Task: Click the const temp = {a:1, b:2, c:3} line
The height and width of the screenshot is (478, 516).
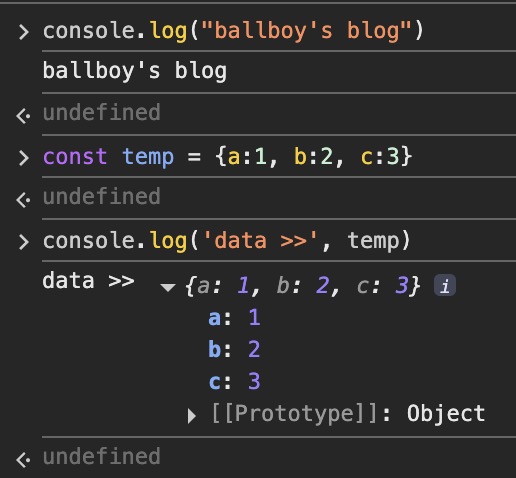Action: click(x=228, y=157)
